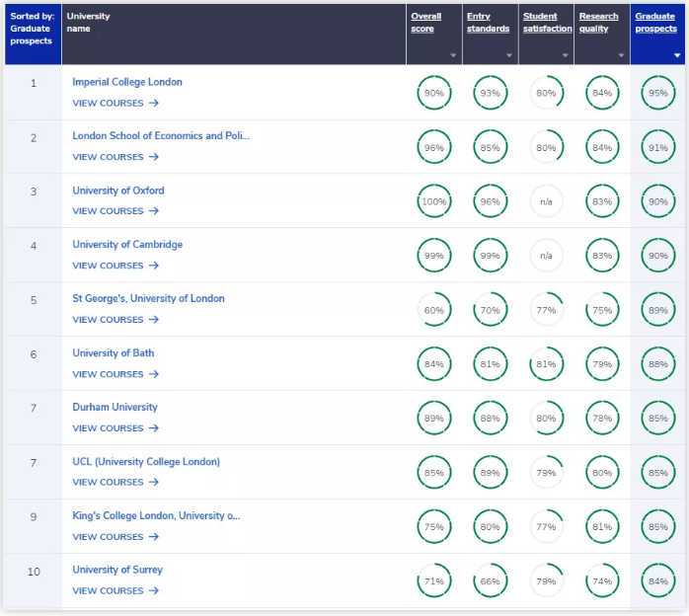Open King's College London link
689x616 pixels.
click(156, 516)
